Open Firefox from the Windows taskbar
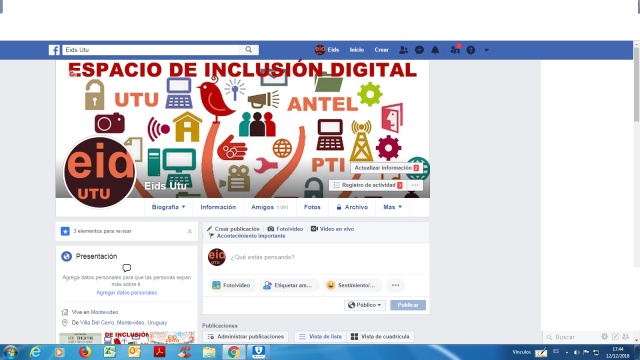The height and width of the screenshot is (360, 640). (85, 352)
